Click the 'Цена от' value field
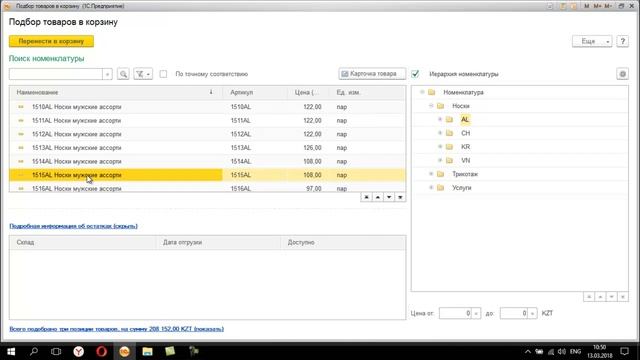Viewport: 640px width, 360px height. pyautogui.click(x=455, y=313)
